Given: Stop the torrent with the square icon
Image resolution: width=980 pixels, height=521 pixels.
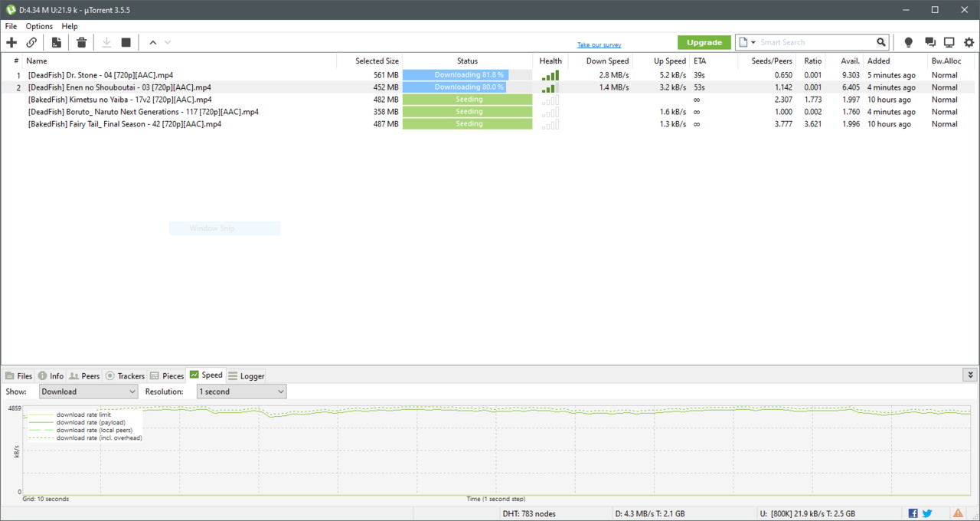Looking at the screenshot, I should [126, 43].
